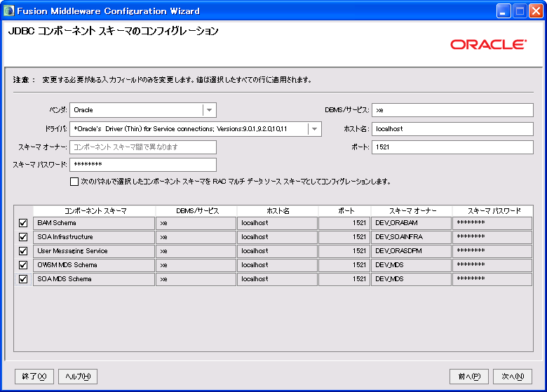Enable the RAC multi data source checkbox
547x392 pixels.
(x=74, y=182)
